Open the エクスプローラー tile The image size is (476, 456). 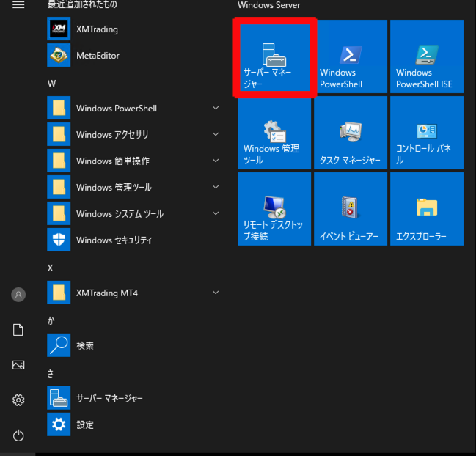426,209
